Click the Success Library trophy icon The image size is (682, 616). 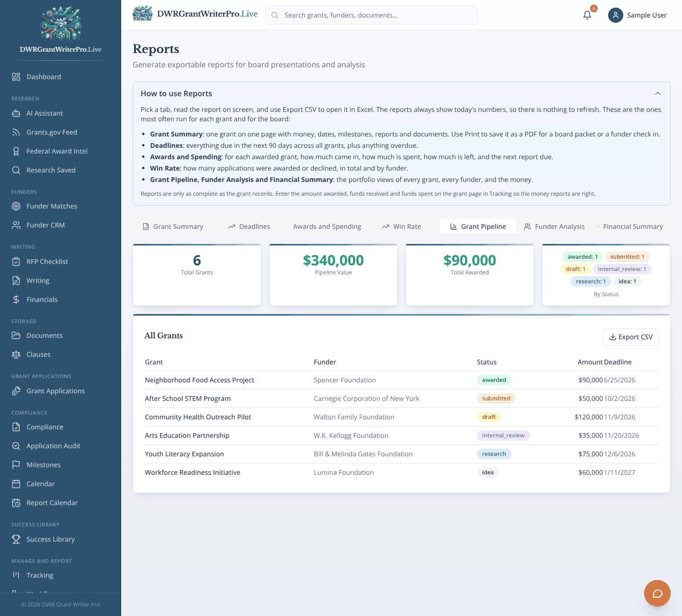(x=16, y=539)
